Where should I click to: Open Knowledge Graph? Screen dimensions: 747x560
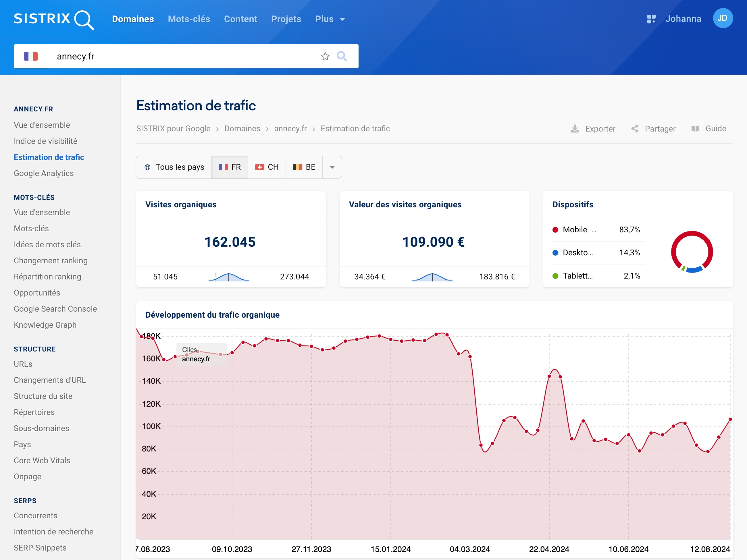tap(45, 325)
